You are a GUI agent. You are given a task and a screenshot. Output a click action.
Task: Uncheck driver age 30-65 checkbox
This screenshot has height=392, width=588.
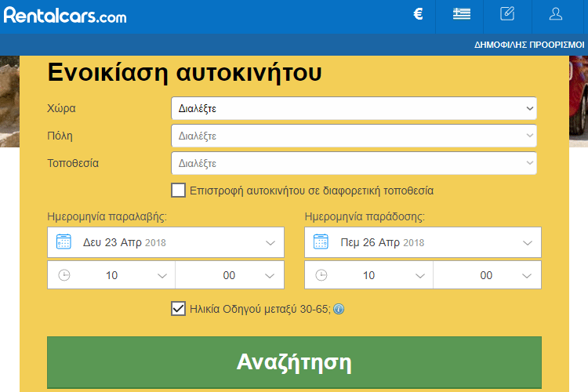pos(178,309)
